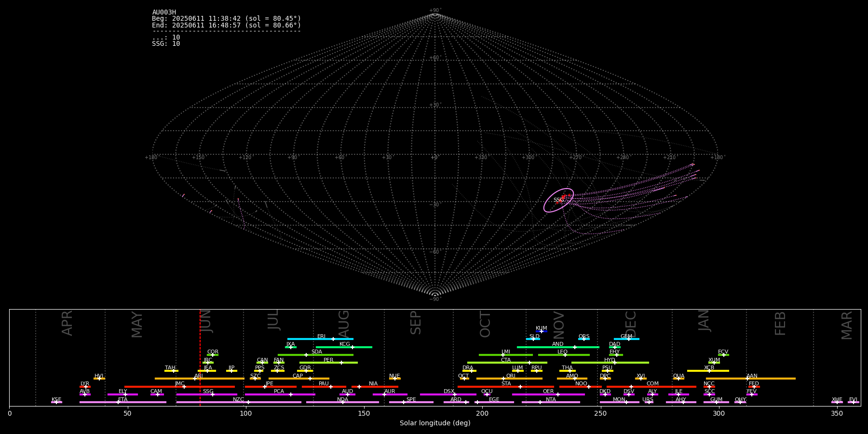
Task: Select the ERI cyan bar label
Action: point(321,337)
